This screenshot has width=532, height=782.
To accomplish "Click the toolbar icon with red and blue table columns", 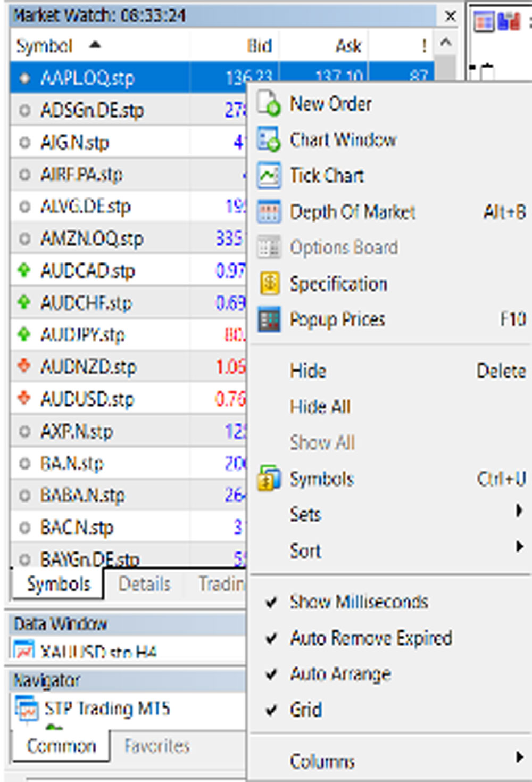I will pyautogui.click(x=484, y=22).
